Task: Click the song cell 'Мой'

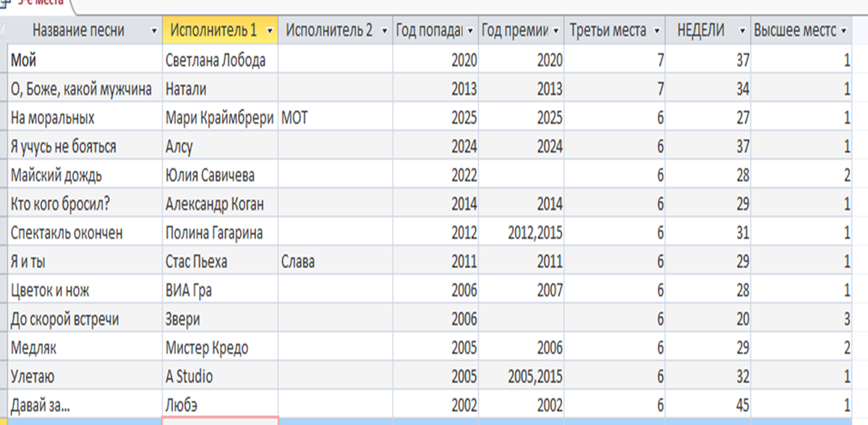Action: pos(85,60)
